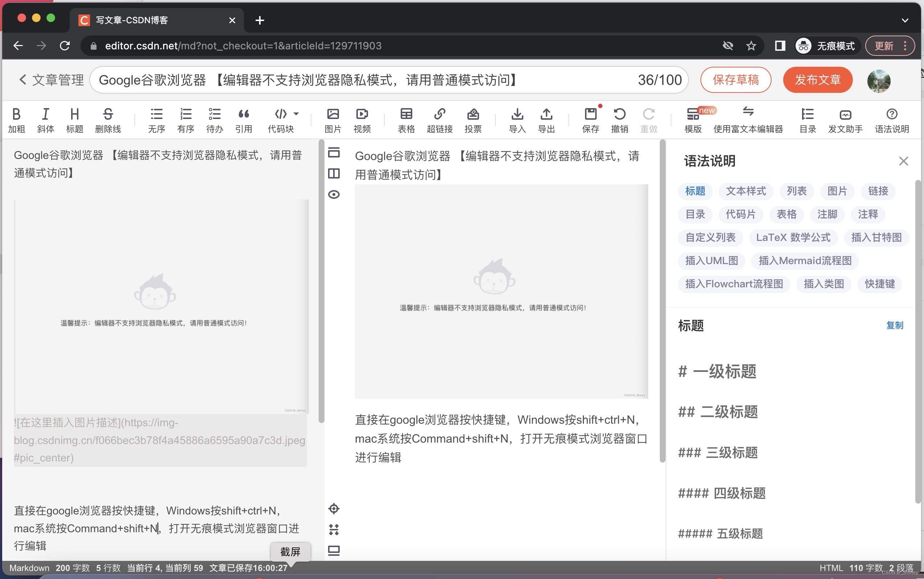Generate a table of contents with 目录

coord(808,119)
